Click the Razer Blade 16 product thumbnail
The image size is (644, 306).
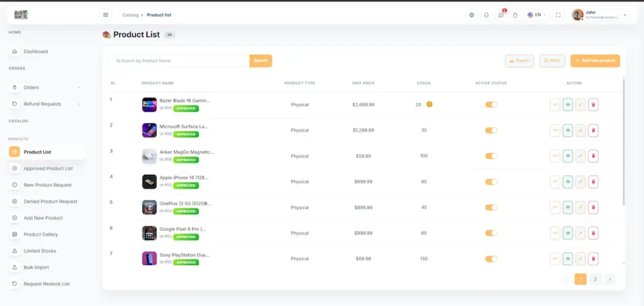click(x=150, y=105)
